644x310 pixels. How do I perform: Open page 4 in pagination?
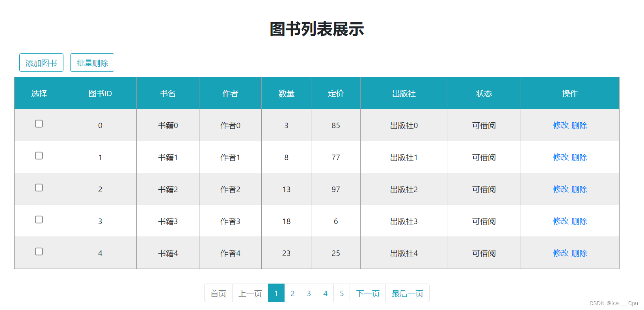[325, 293]
